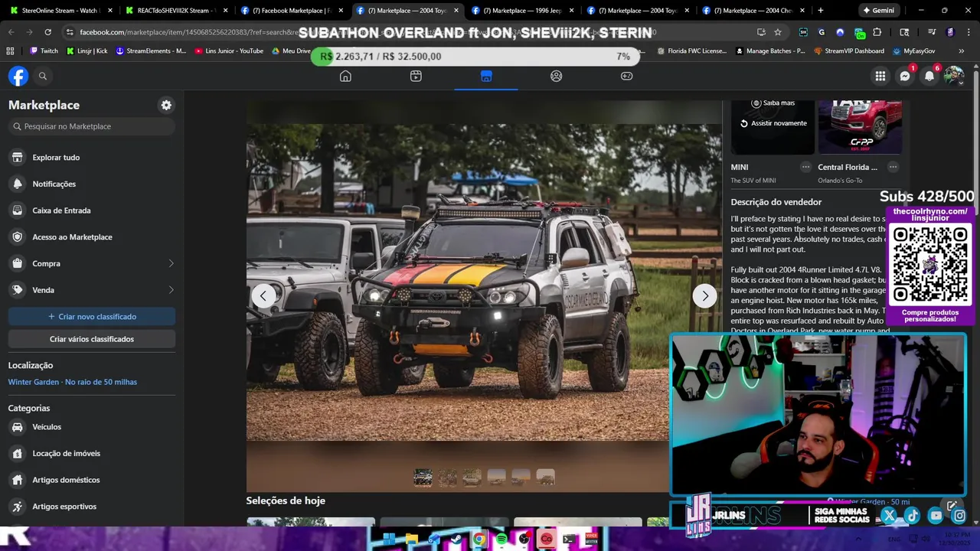Click Criar vários classificados button
Viewport: 980px width, 551px height.
click(x=92, y=339)
